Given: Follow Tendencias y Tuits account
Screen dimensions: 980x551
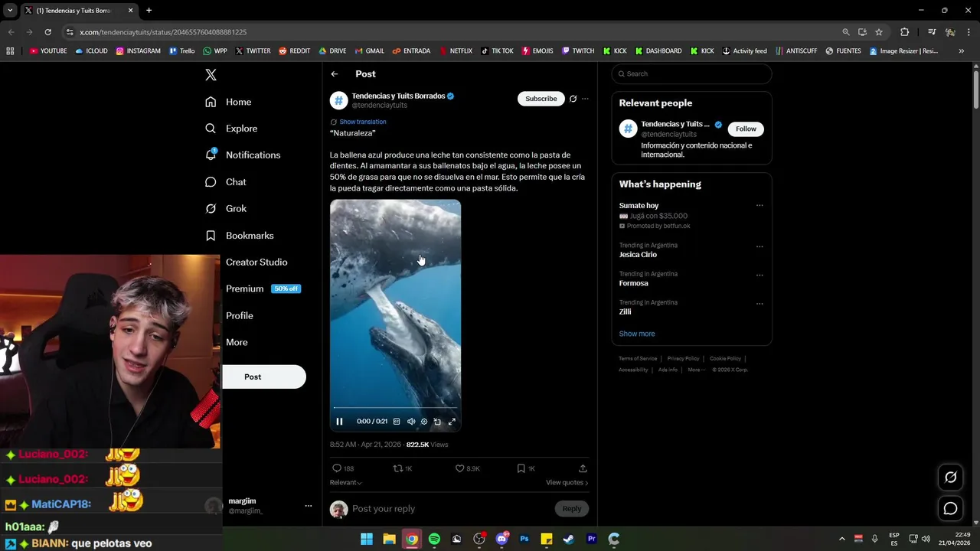Looking at the screenshot, I should tap(746, 129).
